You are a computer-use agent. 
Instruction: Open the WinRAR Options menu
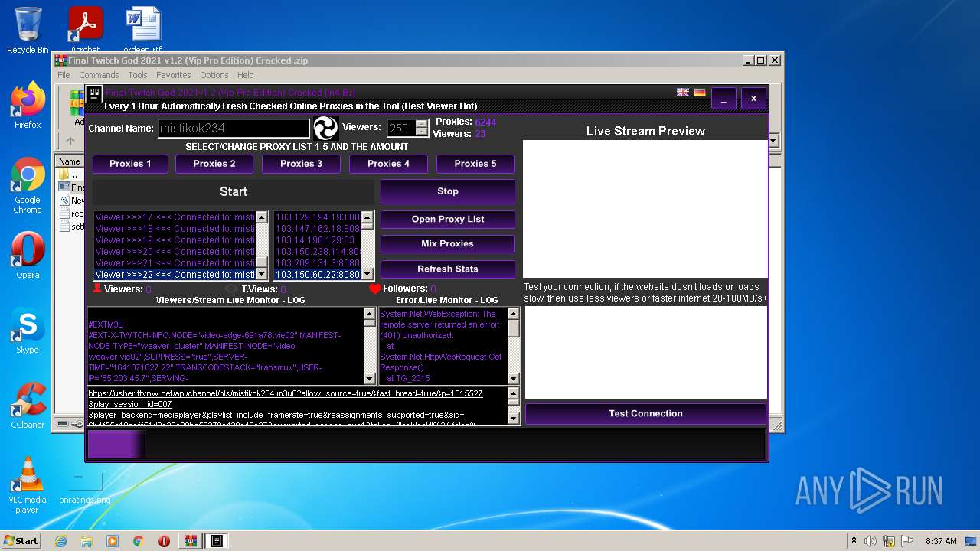pos(214,75)
